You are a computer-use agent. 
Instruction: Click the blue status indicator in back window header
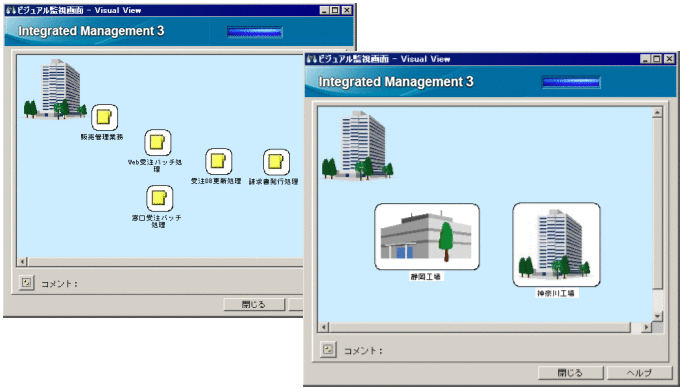[255, 32]
